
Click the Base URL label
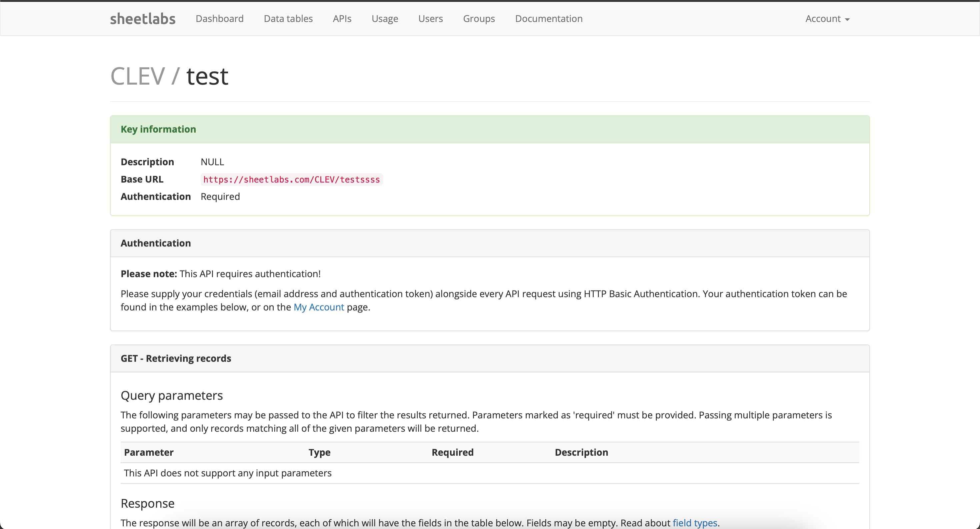coord(142,179)
